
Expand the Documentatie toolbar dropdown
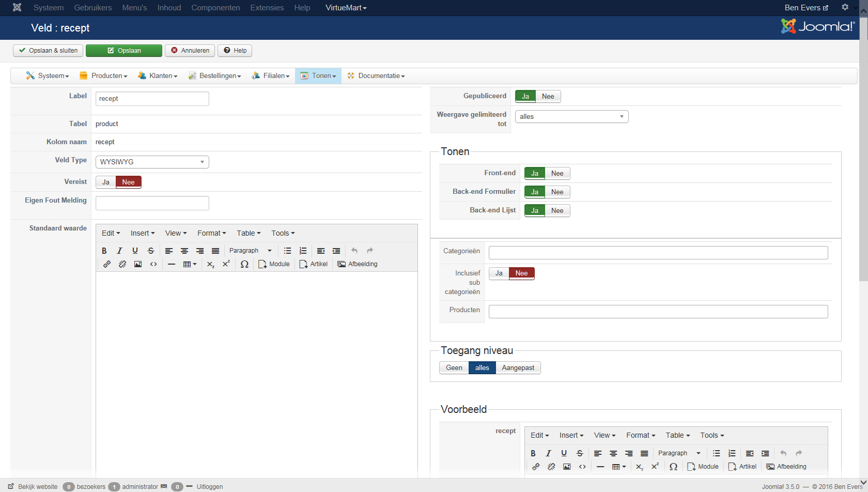coord(376,75)
